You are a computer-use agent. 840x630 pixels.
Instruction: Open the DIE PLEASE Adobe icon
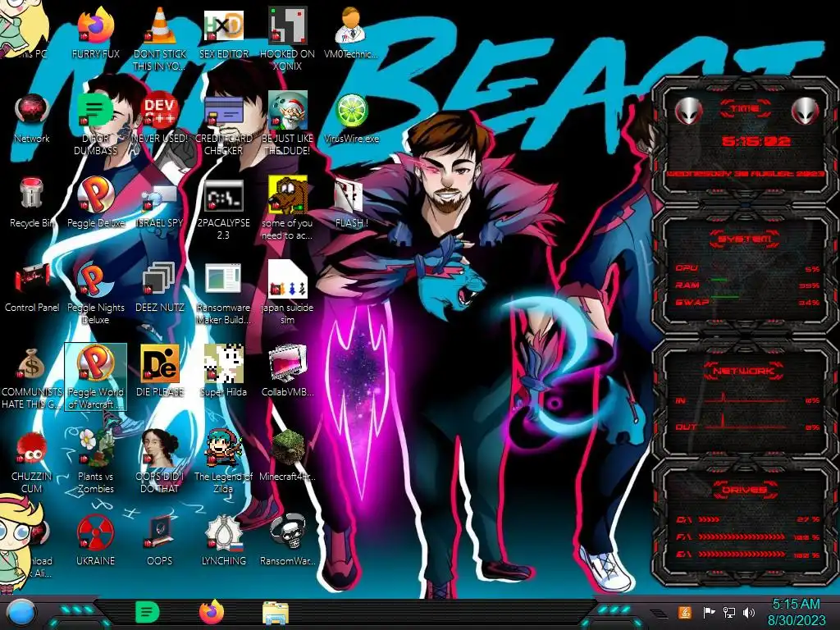[159, 364]
